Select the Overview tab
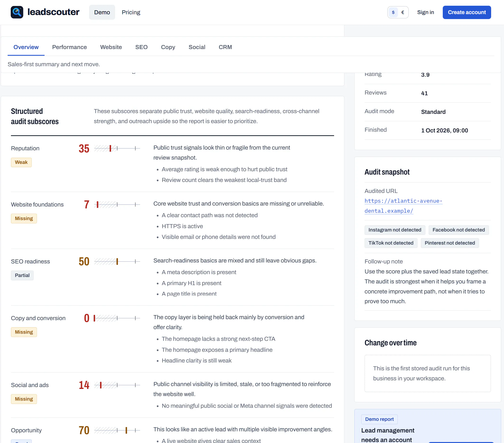Viewport: 504px width, 443px height. click(26, 47)
